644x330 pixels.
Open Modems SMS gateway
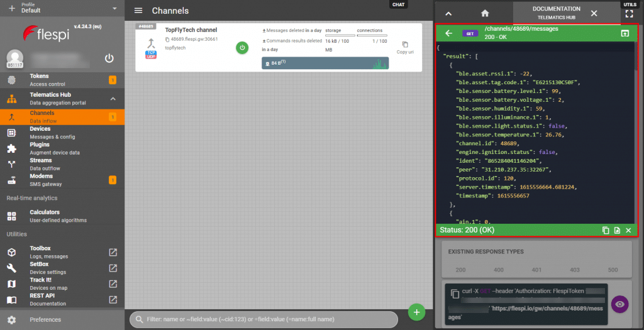pyautogui.click(x=62, y=180)
